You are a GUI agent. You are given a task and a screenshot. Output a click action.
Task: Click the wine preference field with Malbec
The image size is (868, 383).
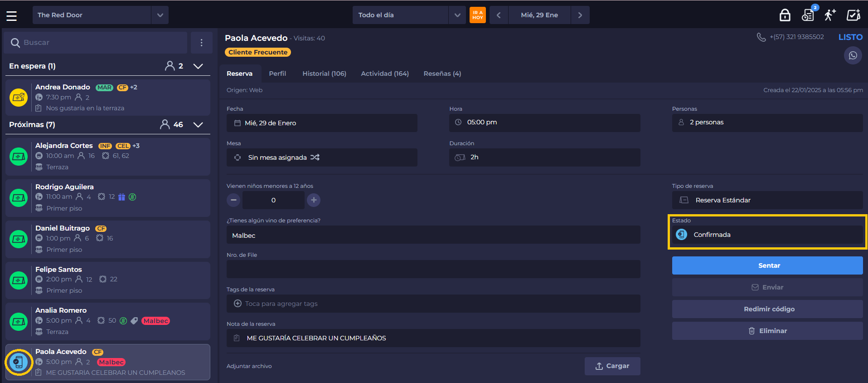click(433, 235)
